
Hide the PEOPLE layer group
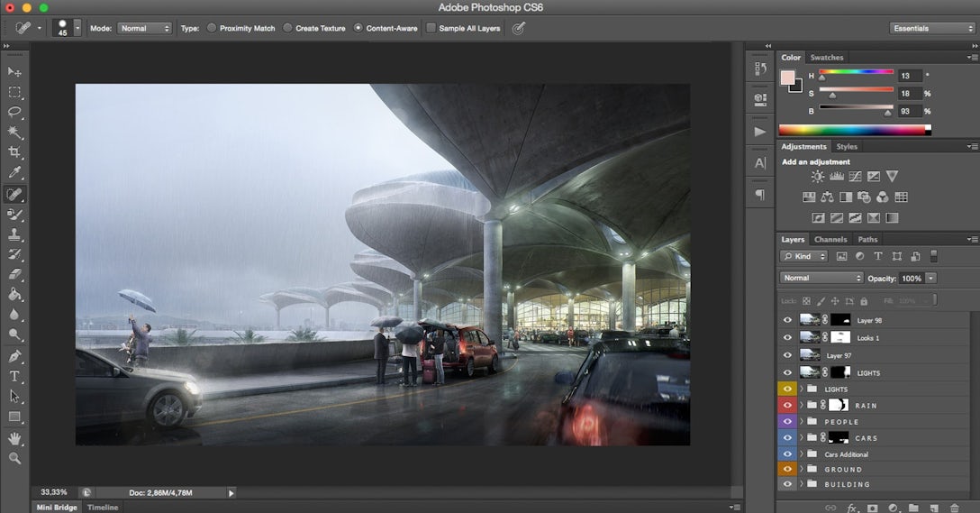click(788, 421)
